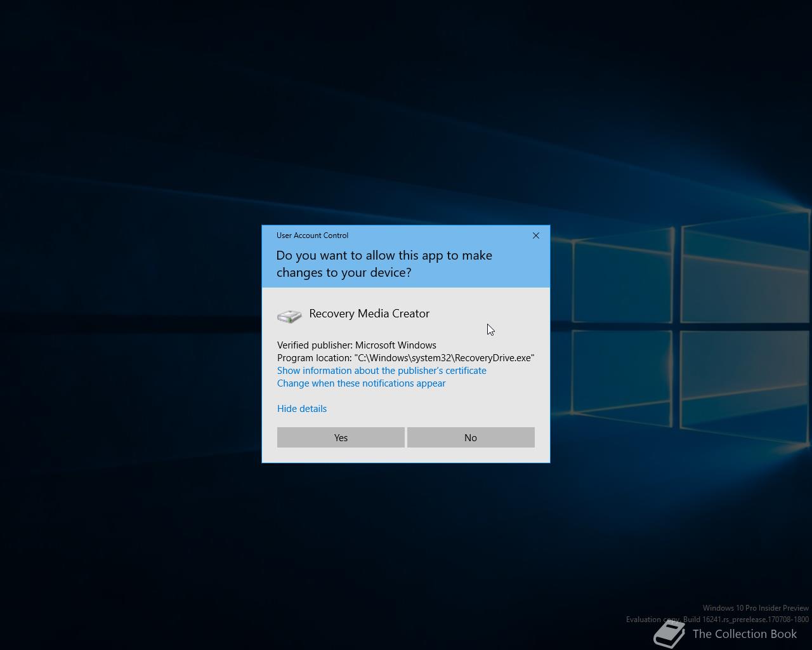Click the User Account Control title text
The height and width of the screenshot is (650, 812).
tap(312, 235)
